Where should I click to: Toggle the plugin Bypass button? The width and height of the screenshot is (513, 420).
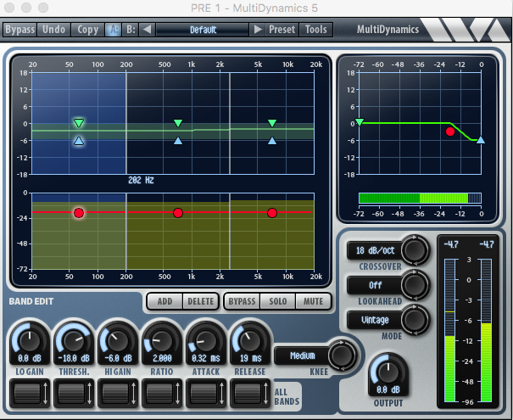click(x=20, y=30)
